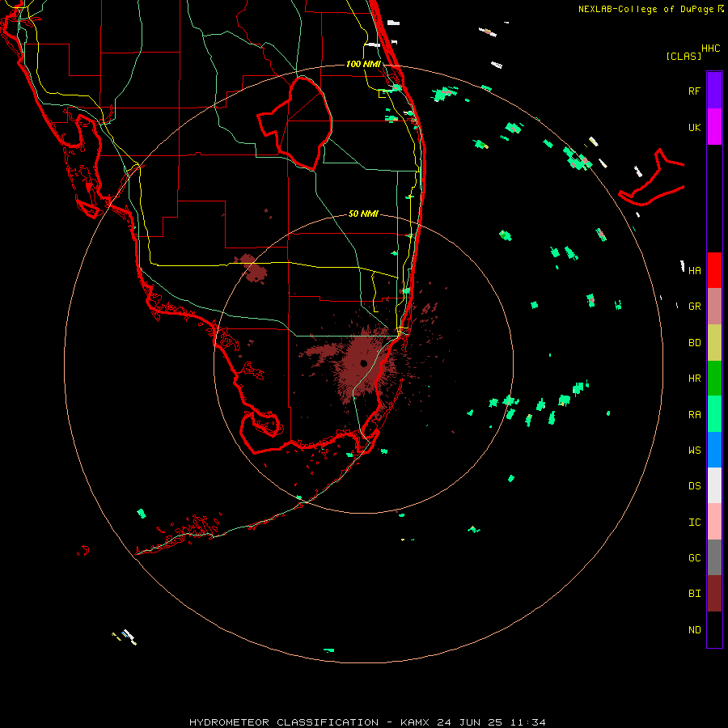This screenshot has width=728, height=728.
Task: Click the KAMX station identifier
Action: (x=415, y=722)
